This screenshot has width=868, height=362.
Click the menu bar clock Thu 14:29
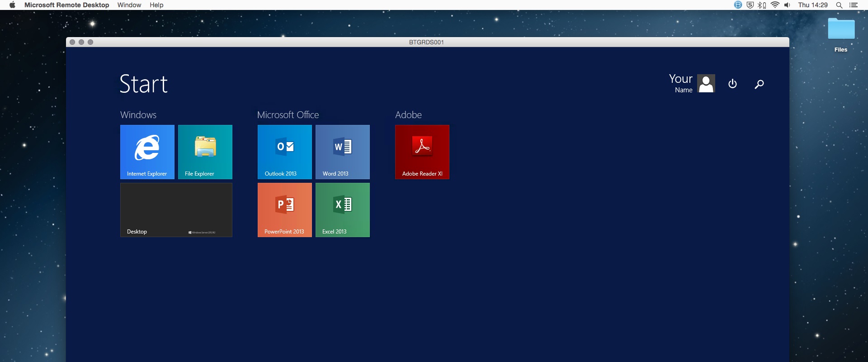click(x=813, y=5)
